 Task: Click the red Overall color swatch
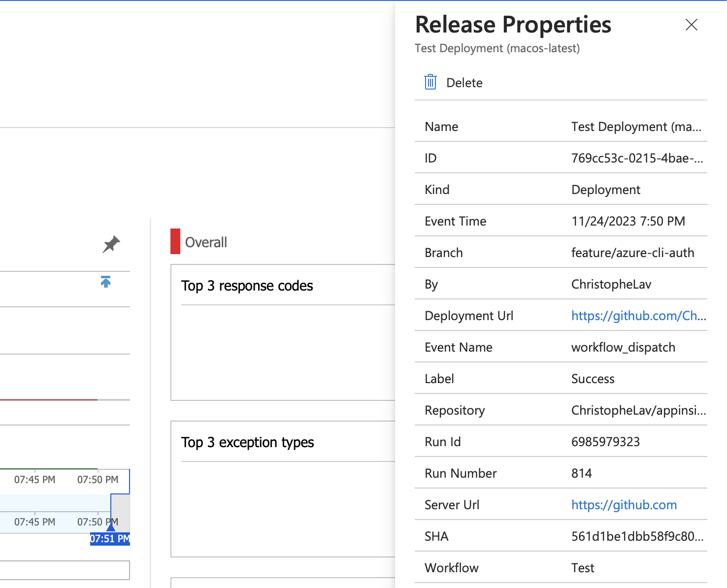tap(175, 241)
